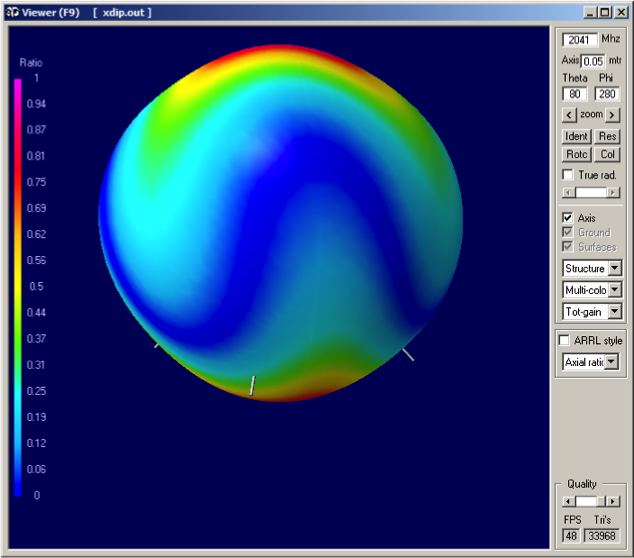Tick the ARRL style checkbox

(565, 340)
